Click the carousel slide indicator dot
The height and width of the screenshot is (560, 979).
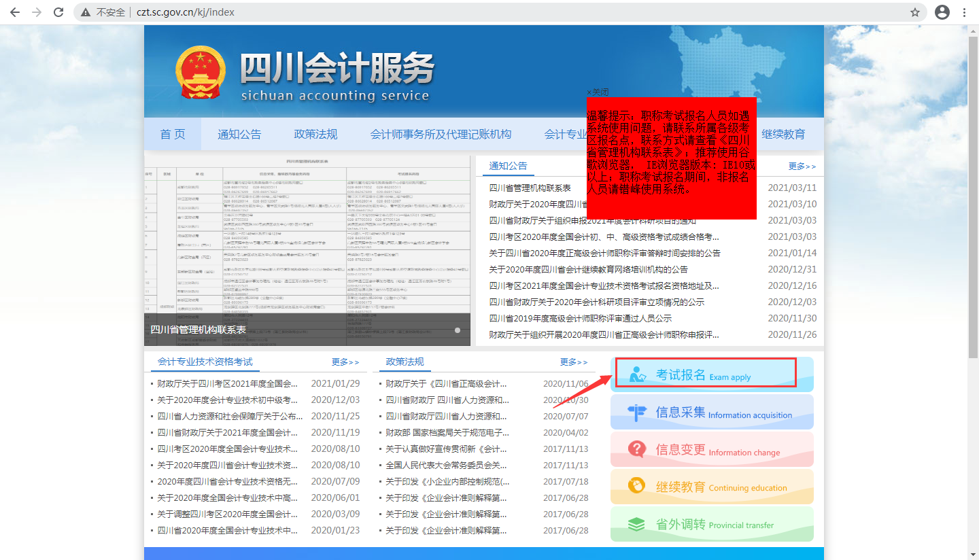pyautogui.click(x=458, y=330)
